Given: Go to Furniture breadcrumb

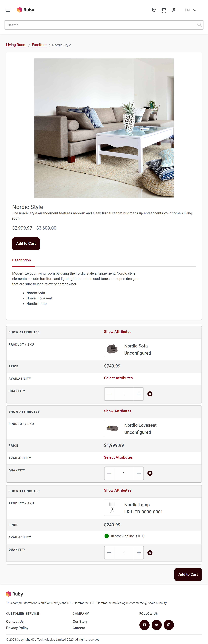Looking at the screenshot, I should tap(39, 45).
